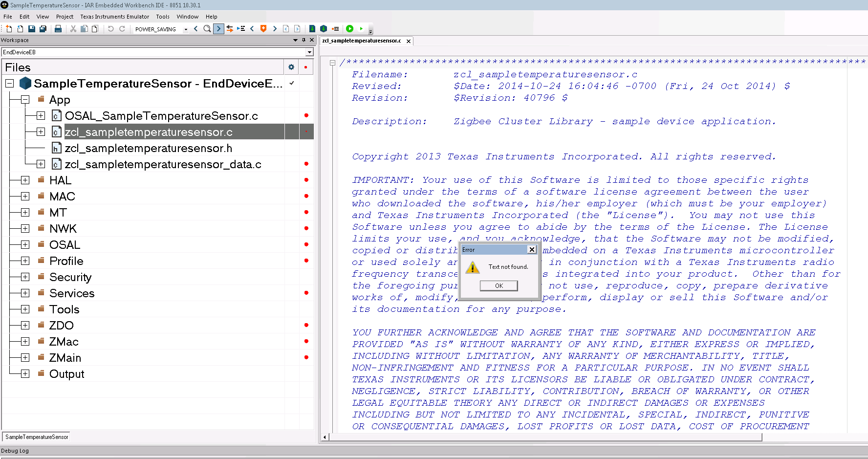
Task: Open the File menu
Action: point(8,17)
